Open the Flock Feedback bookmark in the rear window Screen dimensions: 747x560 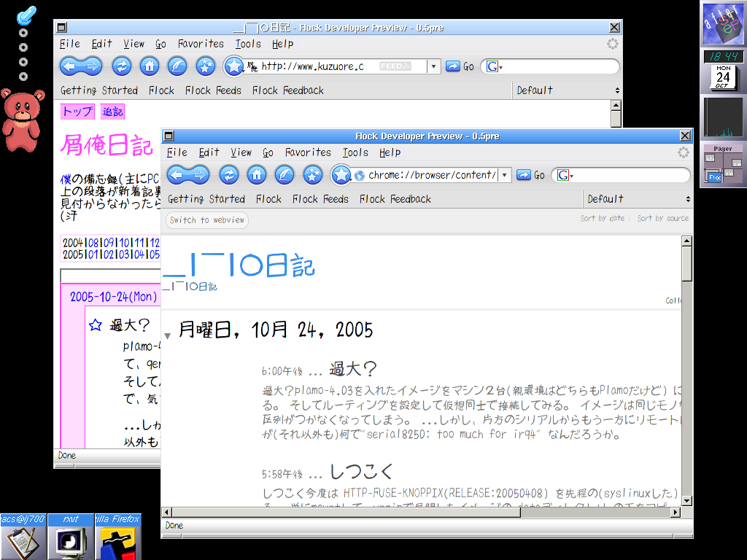pyautogui.click(x=287, y=90)
